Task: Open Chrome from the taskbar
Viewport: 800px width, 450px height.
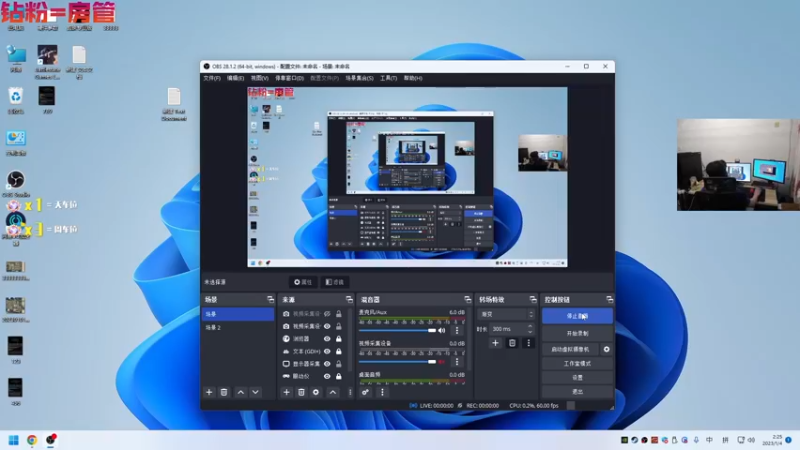Action: [x=32, y=440]
